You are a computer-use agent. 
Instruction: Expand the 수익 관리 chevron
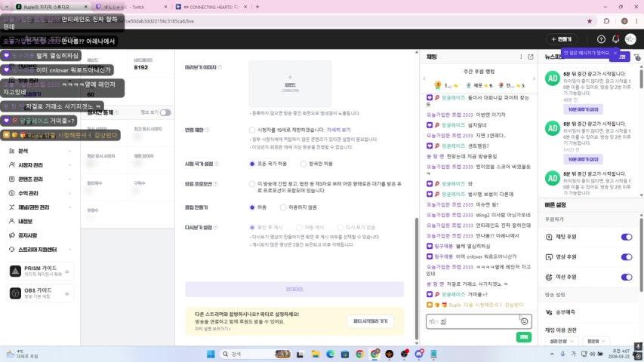(x=69, y=193)
